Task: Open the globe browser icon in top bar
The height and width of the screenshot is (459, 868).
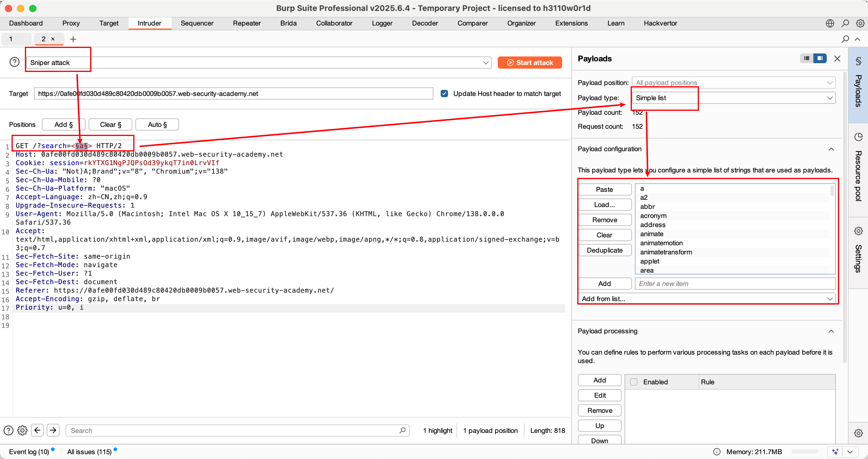Action: [830, 23]
